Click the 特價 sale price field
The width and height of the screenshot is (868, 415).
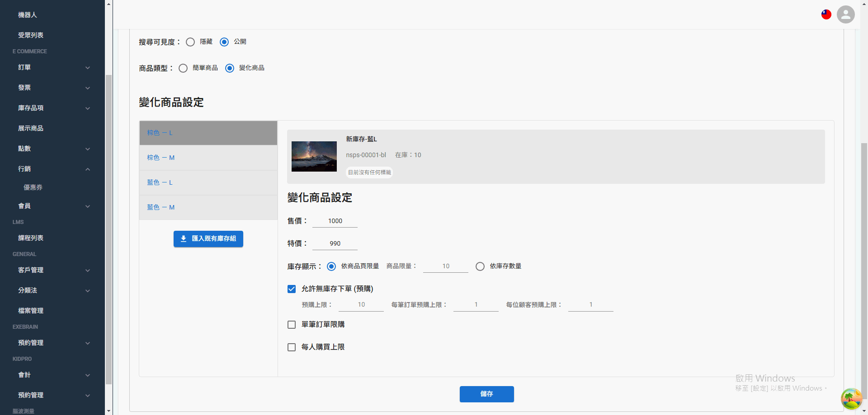click(x=335, y=243)
